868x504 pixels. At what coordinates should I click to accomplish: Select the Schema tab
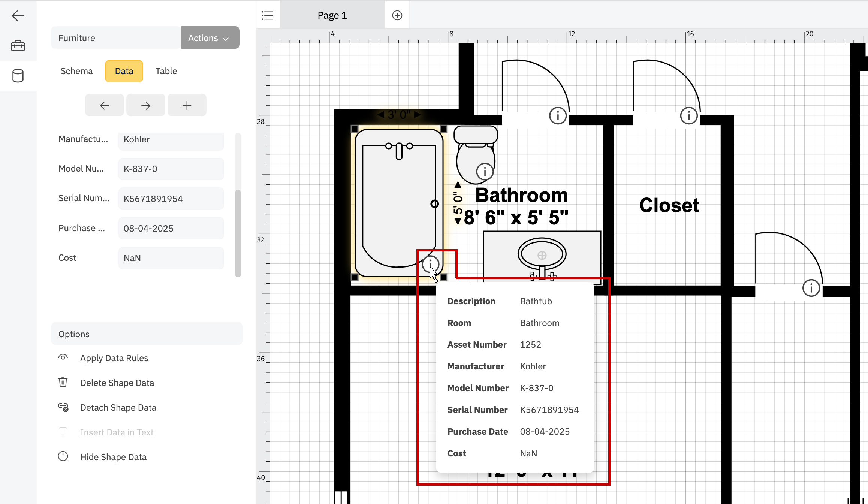coord(76,71)
